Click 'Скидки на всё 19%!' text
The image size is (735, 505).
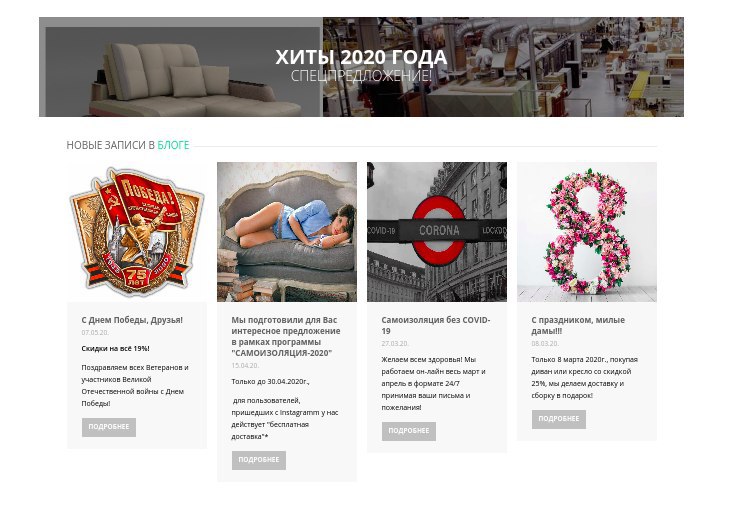pos(115,348)
